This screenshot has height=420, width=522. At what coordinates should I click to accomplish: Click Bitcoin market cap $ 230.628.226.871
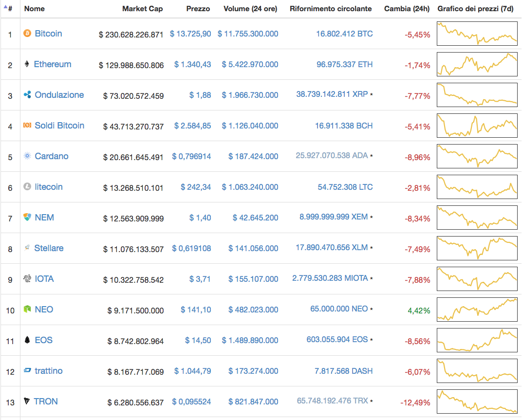[x=131, y=35]
